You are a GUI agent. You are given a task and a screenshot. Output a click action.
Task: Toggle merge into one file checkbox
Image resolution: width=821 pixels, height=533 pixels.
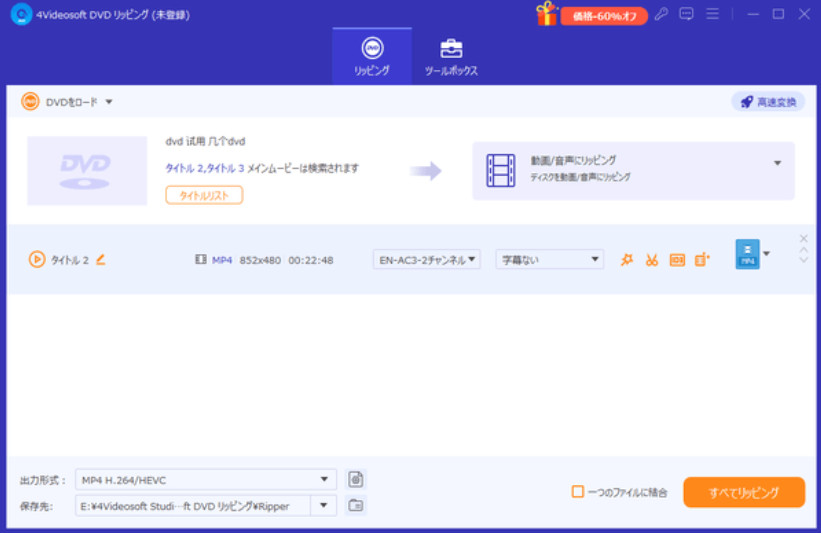578,492
